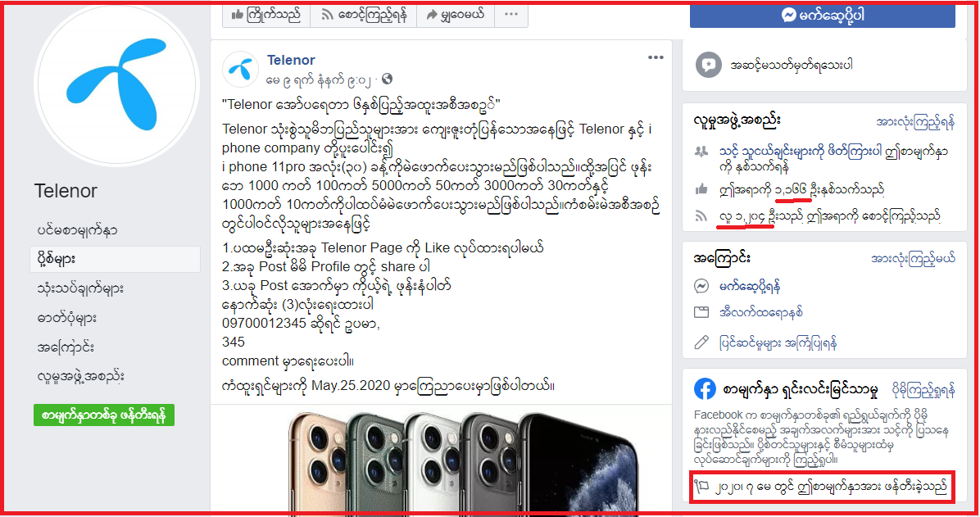This screenshot has width=980, height=517.
Task: Open the See All link in Community section
Action: coord(915,122)
